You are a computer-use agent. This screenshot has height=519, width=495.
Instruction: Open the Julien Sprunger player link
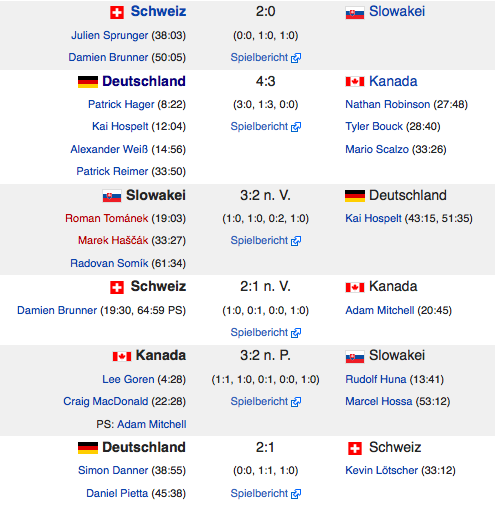coord(110,35)
